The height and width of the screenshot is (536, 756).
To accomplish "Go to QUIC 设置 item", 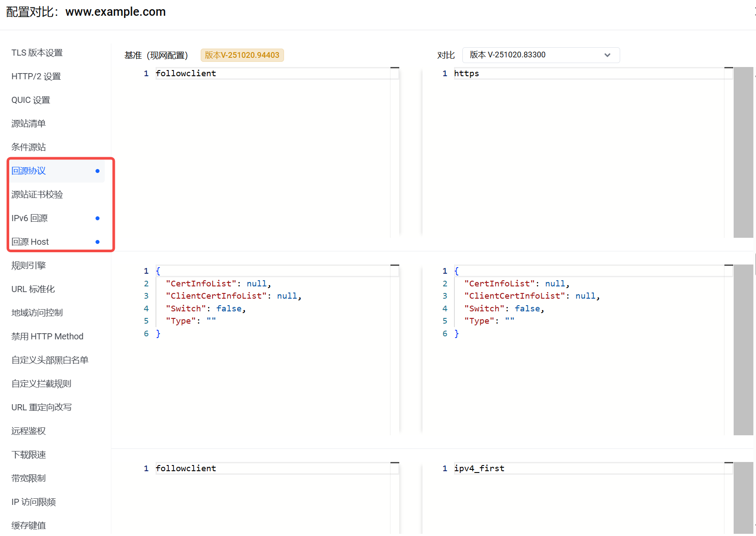I will pyautogui.click(x=31, y=100).
